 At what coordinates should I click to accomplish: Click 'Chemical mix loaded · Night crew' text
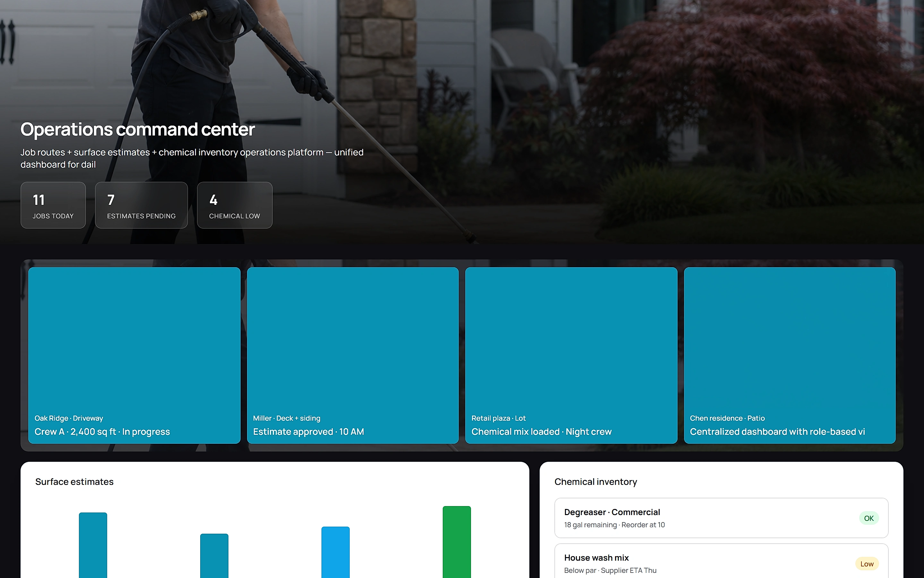(542, 432)
